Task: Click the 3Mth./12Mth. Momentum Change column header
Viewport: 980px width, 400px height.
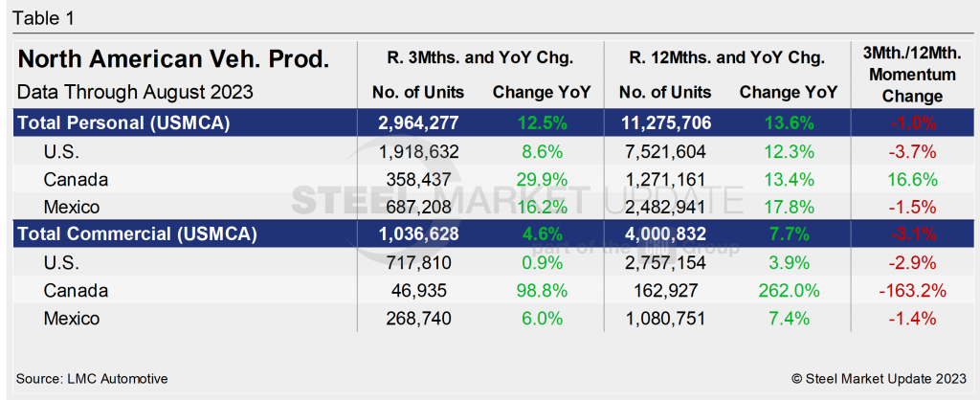Action: (907, 74)
